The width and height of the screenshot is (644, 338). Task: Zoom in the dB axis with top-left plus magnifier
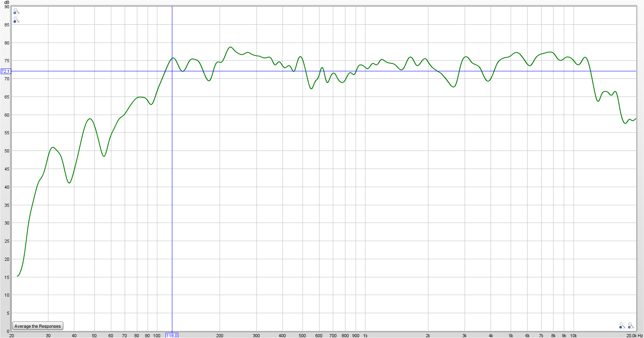pos(16,11)
